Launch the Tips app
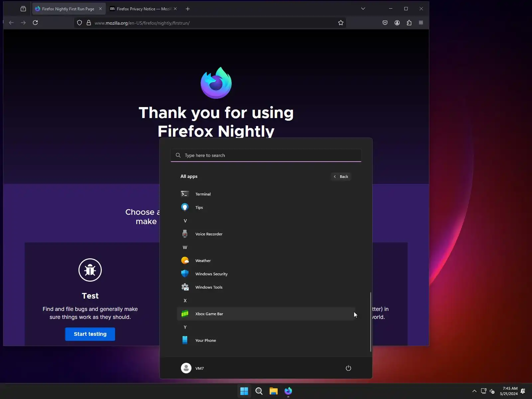Viewport: 532px width, 399px height. 266,207
